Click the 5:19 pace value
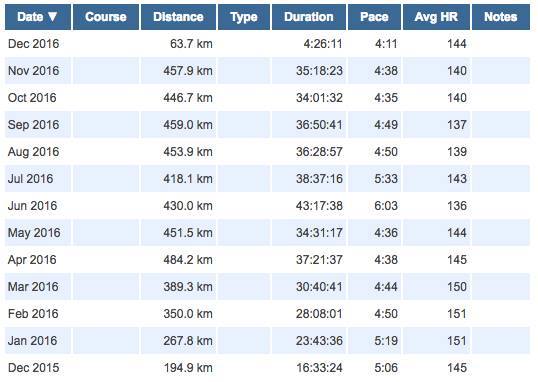The image size is (538, 382). tap(386, 340)
